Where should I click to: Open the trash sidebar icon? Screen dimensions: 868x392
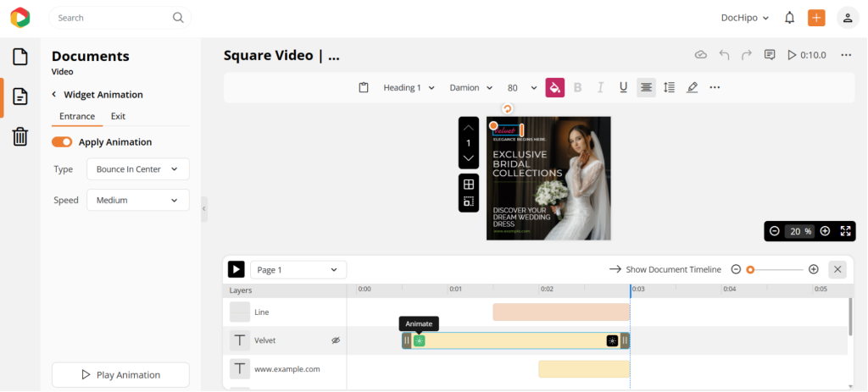point(20,136)
